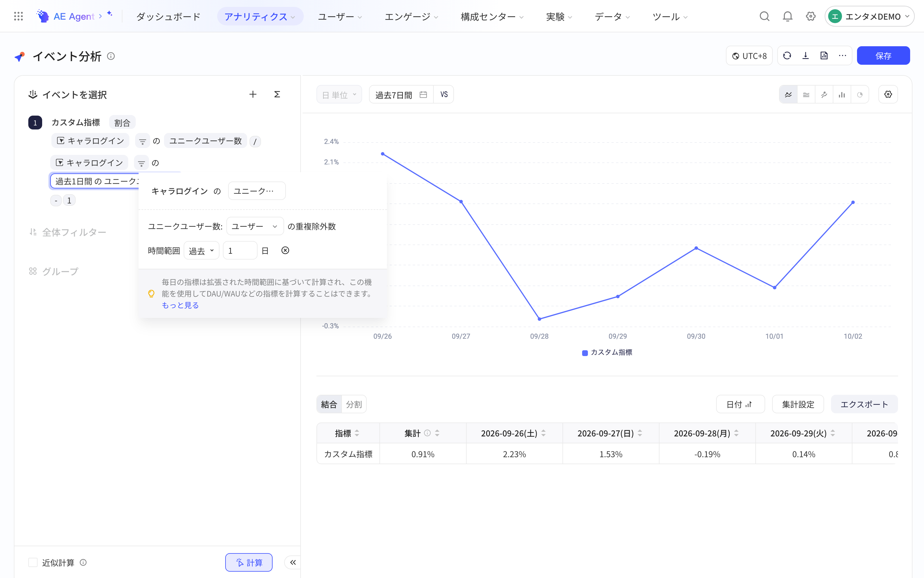Open chart settings gear icon
The height and width of the screenshot is (578, 924).
tap(888, 95)
